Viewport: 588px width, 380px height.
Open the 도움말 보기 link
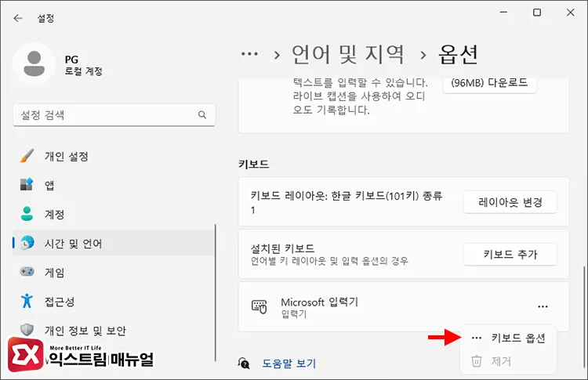tap(289, 363)
